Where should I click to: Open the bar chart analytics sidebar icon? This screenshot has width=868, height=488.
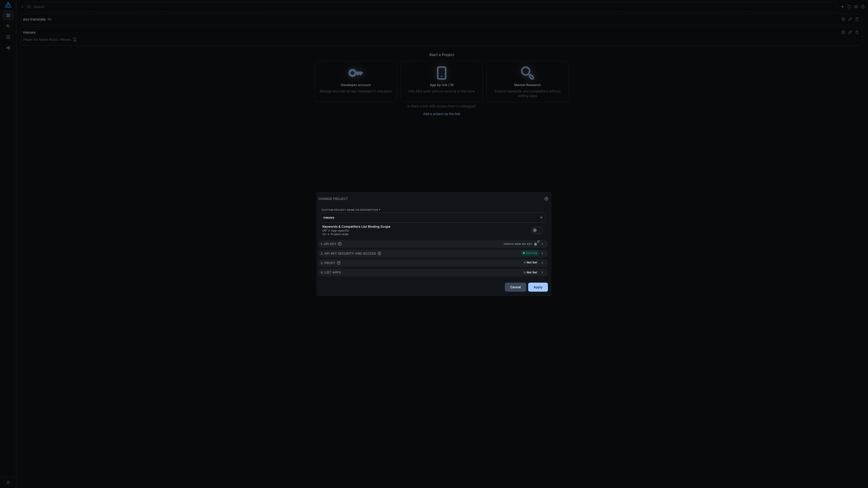click(8, 37)
